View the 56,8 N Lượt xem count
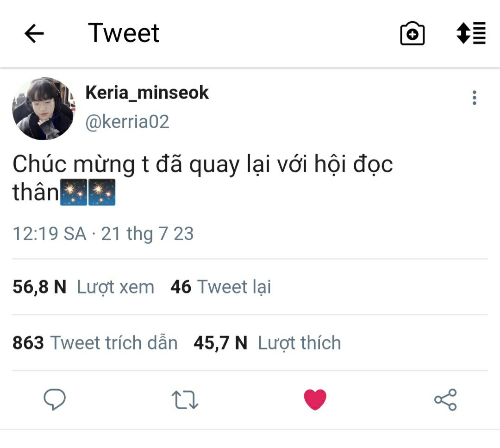 click(x=83, y=287)
